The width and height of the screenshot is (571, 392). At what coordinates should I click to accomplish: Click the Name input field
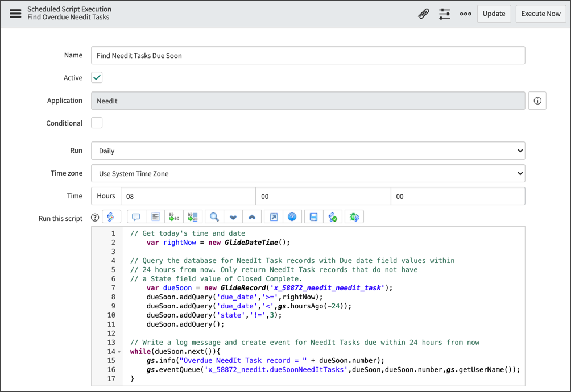pos(308,55)
